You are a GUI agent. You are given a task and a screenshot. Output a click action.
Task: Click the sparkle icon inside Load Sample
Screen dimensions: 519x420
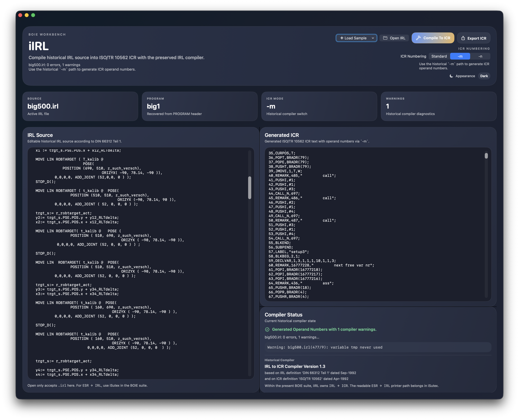(x=342, y=38)
